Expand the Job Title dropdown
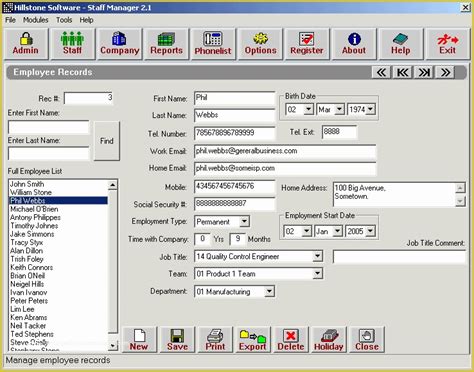Screen dimensions: 474x372 coord(318,256)
